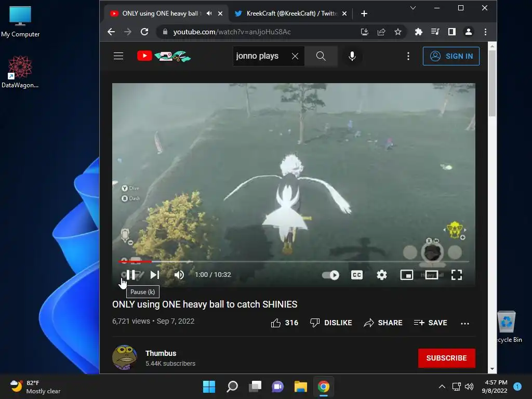
Task: Open Chrome three-dot menu
Action: pos(486,32)
